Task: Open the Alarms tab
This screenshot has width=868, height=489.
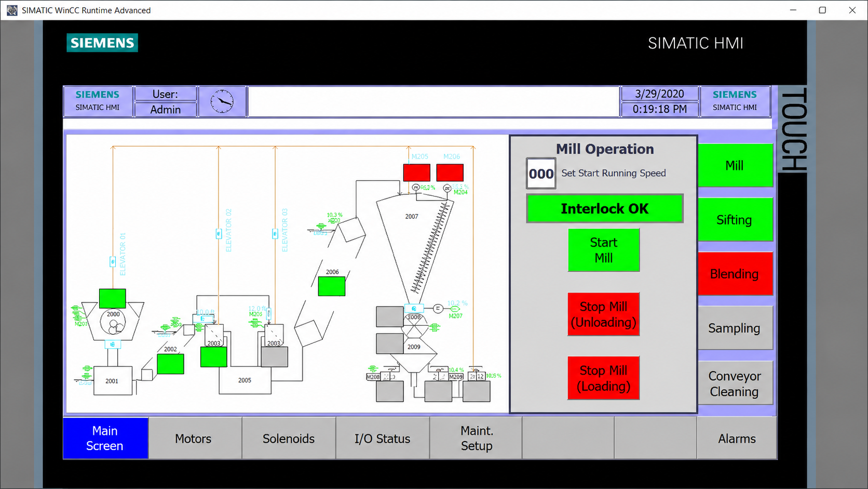Action: [737, 438]
